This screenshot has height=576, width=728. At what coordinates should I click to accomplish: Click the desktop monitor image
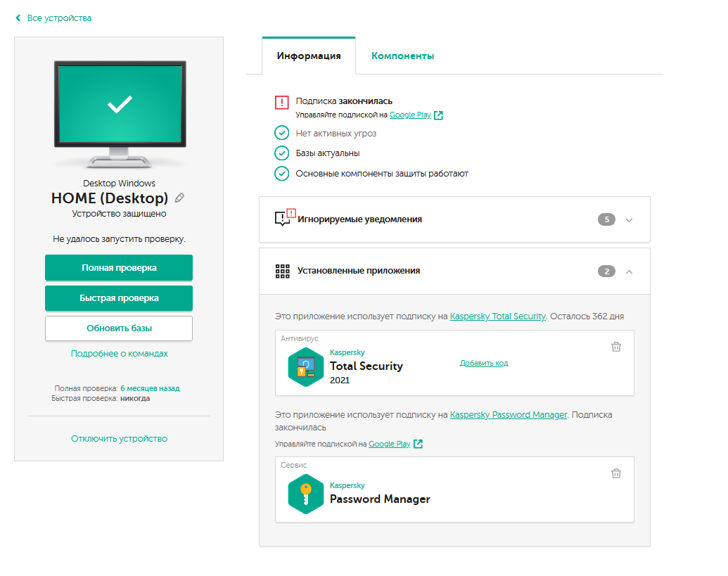[x=120, y=114]
